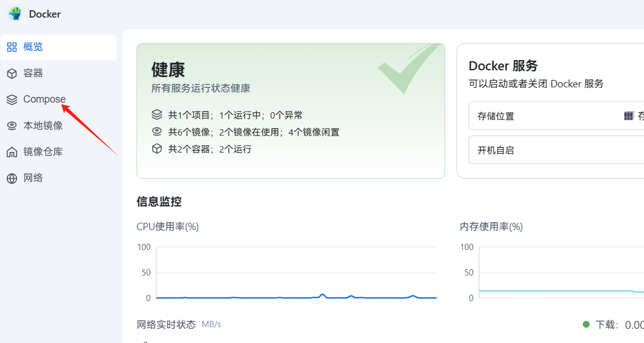Open the 概览 overview page

point(59,47)
